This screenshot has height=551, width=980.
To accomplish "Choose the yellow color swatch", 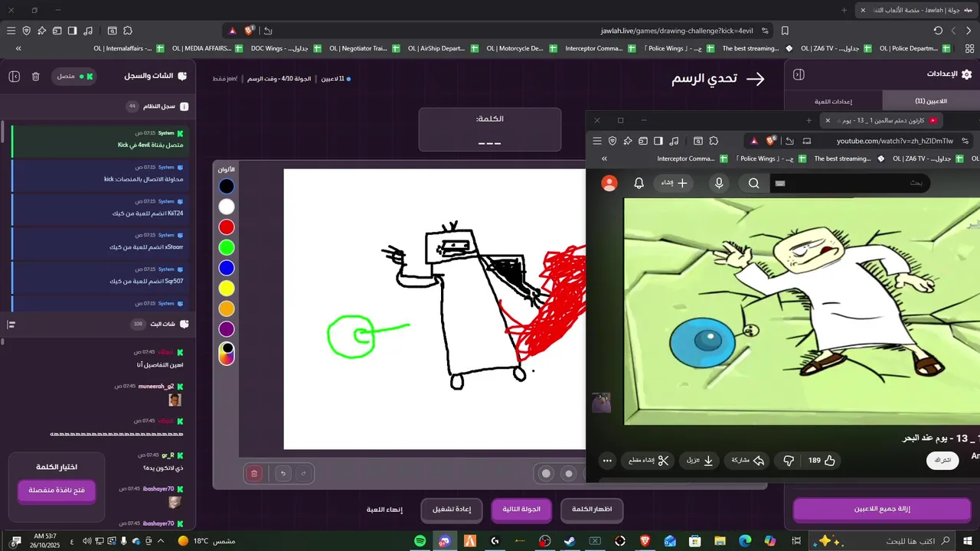I will 227,289.
